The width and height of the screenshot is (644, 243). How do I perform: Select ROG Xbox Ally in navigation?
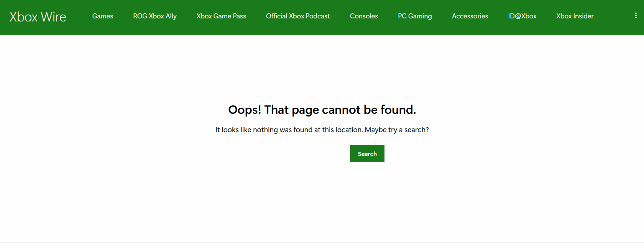(154, 16)
